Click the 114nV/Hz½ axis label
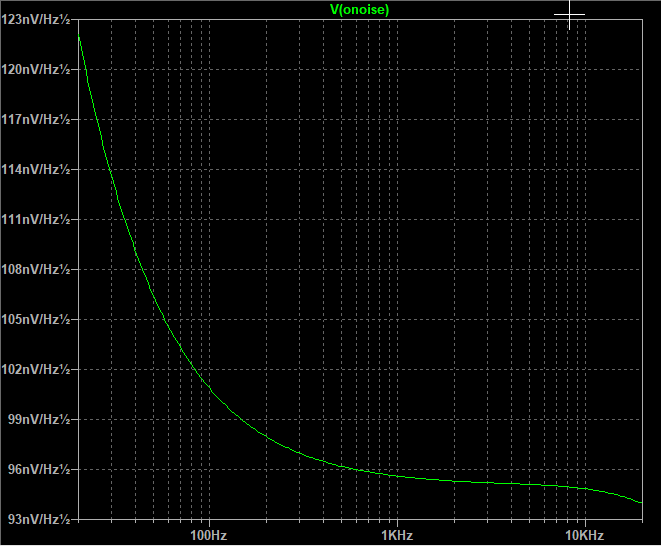661x546 pixels. pos(36,169)
